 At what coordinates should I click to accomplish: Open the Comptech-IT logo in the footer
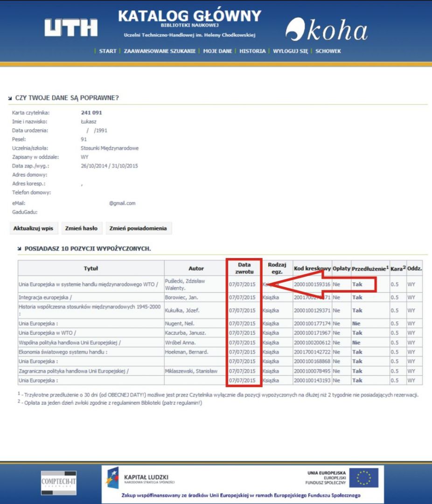pos(59,483)
